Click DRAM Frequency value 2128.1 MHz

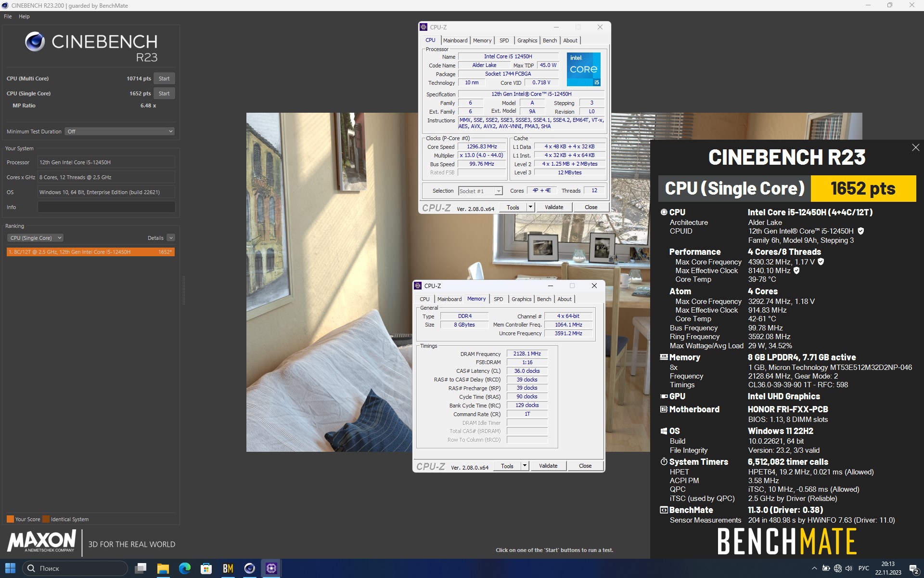coord(527,354)
